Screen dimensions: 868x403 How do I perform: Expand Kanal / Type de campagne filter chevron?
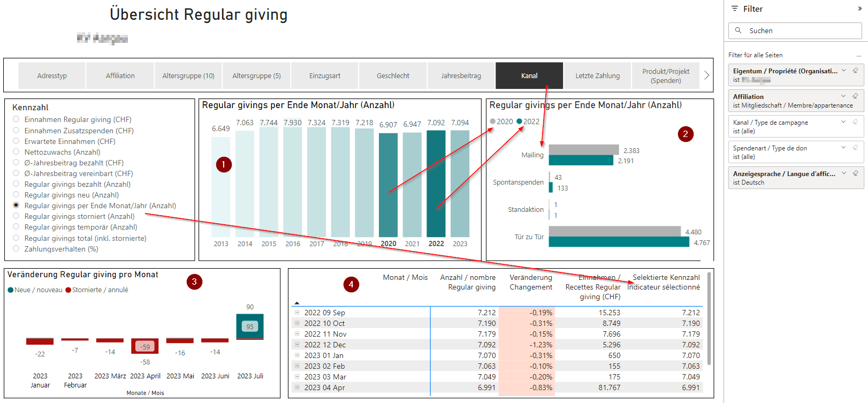(844, 121)
